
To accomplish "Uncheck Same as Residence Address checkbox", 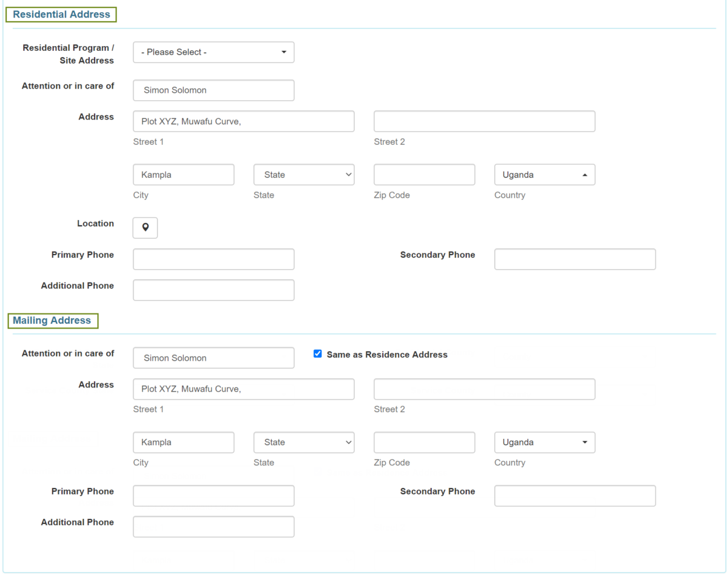I will [x=317, y=354].
